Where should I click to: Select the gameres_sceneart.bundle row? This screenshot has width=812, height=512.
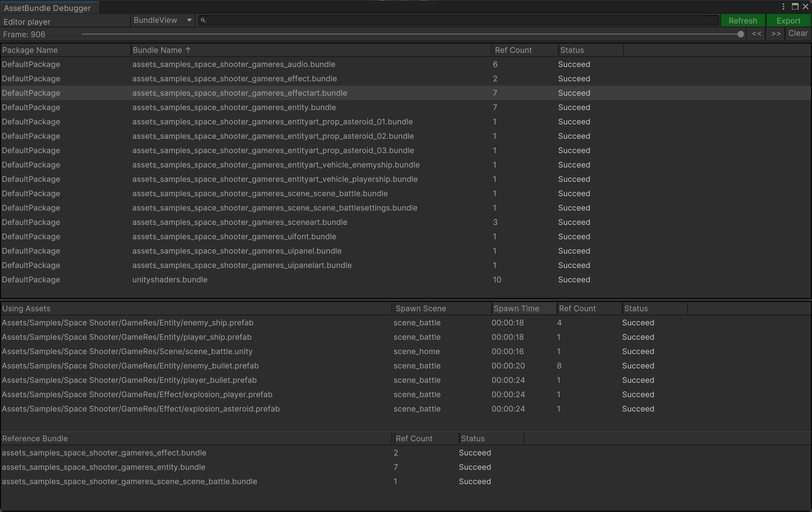pyautogui.click(x=406, y=222)
